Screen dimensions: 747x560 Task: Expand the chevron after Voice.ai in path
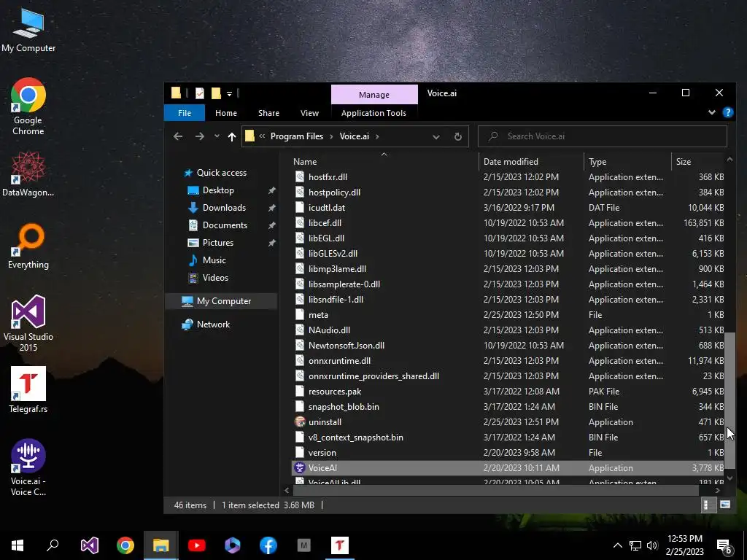377,136
